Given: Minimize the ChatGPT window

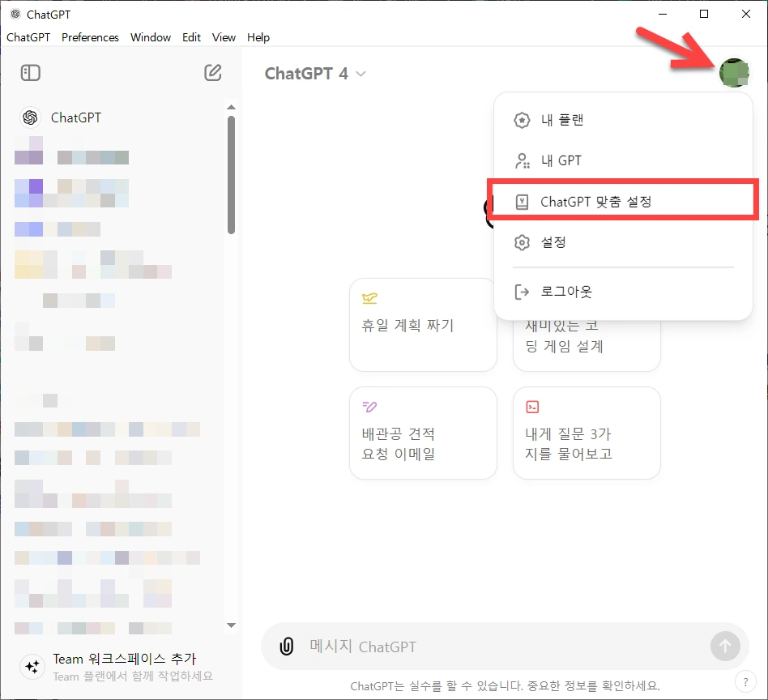Looking at the screenshot, I should coord(663,15).
